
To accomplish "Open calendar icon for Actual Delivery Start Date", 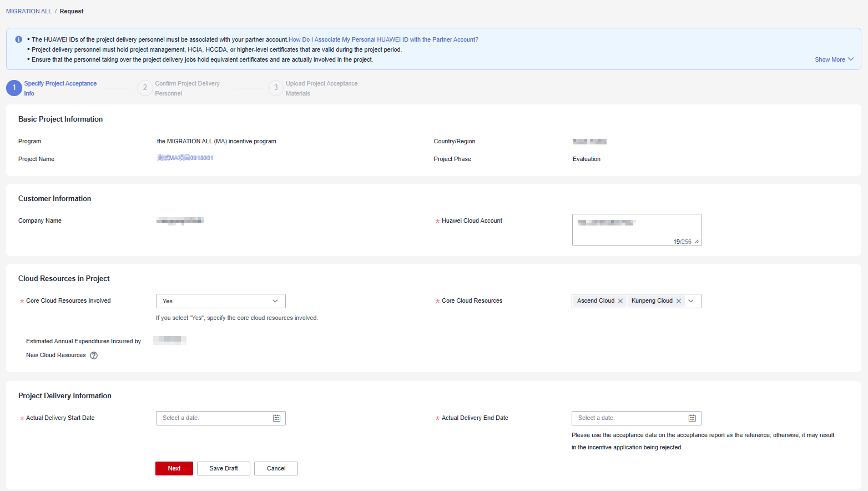I will [276, 418].
